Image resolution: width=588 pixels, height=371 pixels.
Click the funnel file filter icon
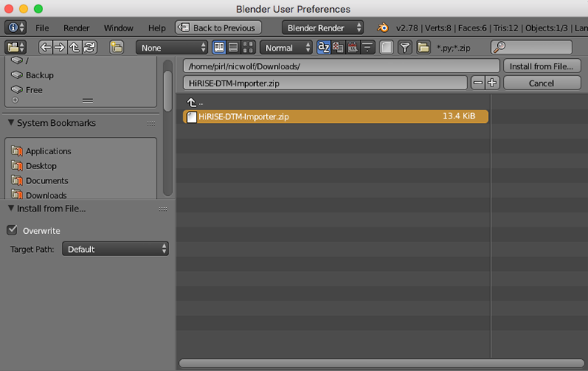(405, 47)
